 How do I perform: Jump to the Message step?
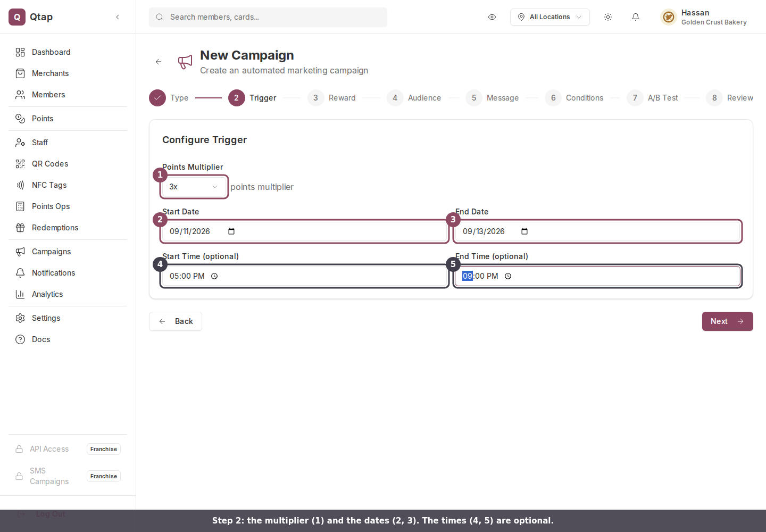492,98
